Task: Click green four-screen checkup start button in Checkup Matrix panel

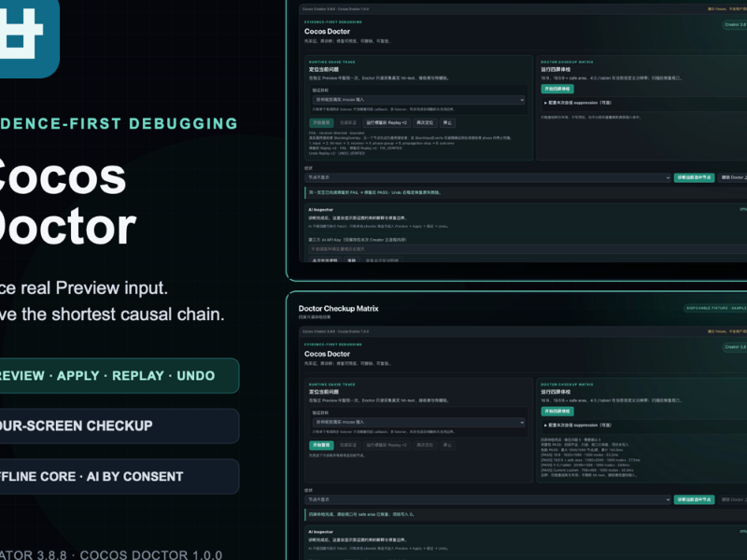Action: (557, 411)
